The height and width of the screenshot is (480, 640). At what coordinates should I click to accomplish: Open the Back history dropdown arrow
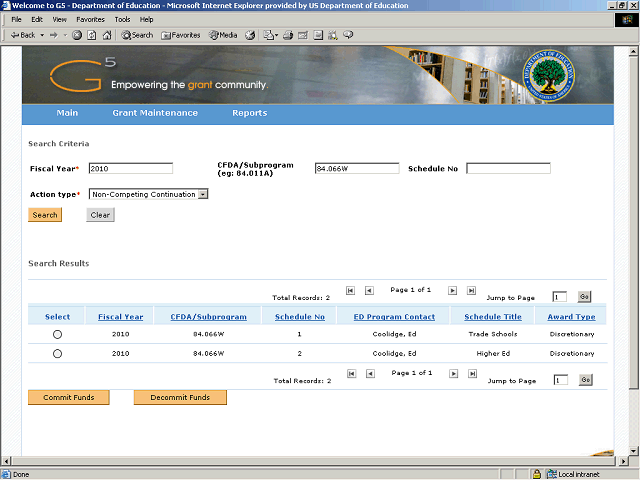pos(42,35)
